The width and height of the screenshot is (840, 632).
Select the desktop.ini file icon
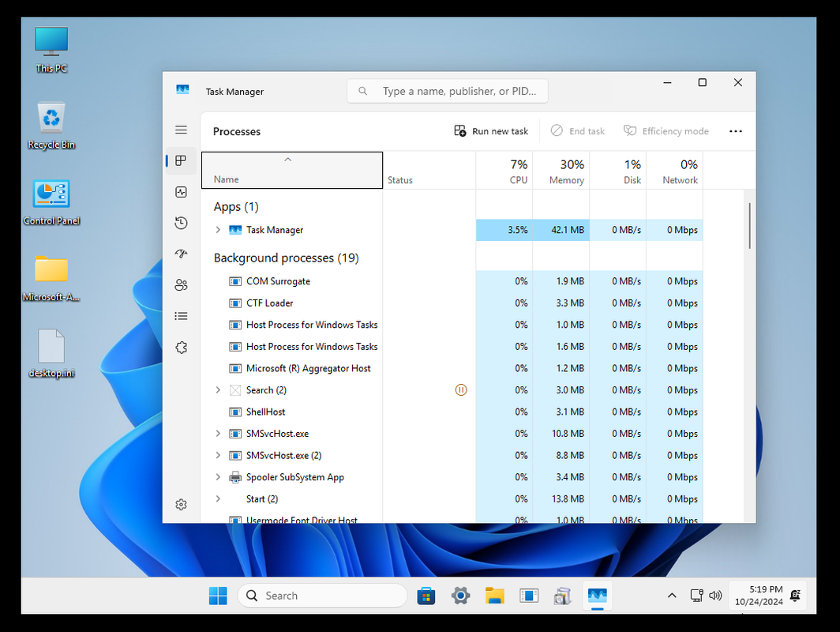(x=51, y=355)
